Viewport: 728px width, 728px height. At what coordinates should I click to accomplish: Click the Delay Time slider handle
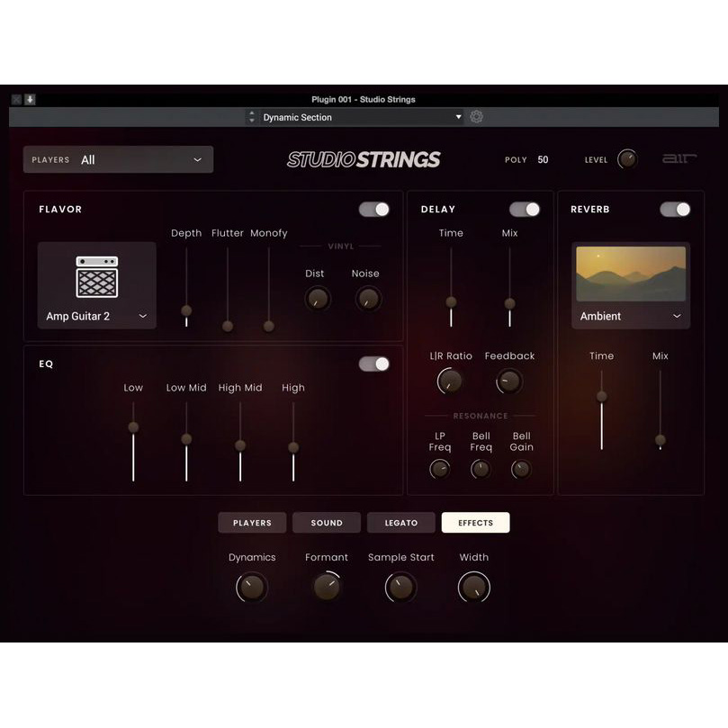[451, 302]
